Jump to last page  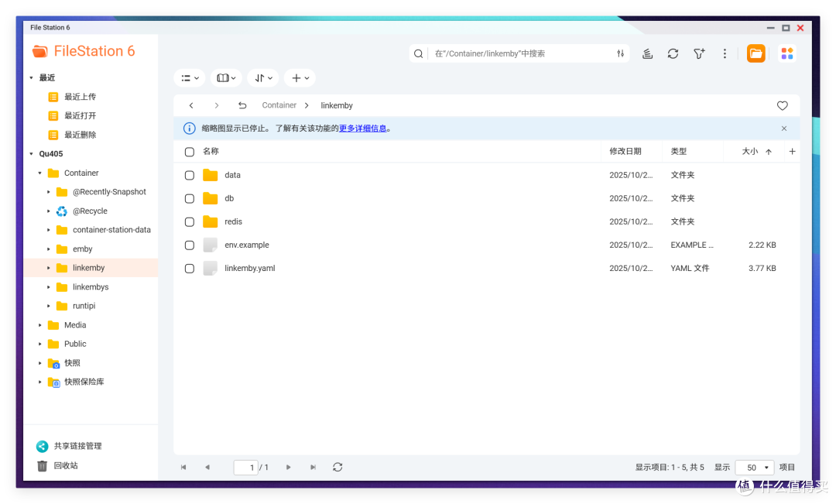tap(313, 467)
